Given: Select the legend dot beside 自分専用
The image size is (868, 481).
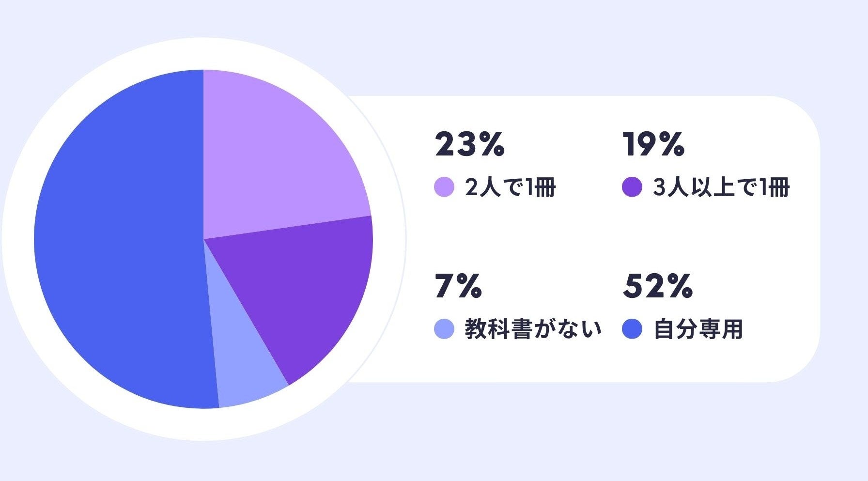Looking at the screenshot, I should click(x=632, y=329).
